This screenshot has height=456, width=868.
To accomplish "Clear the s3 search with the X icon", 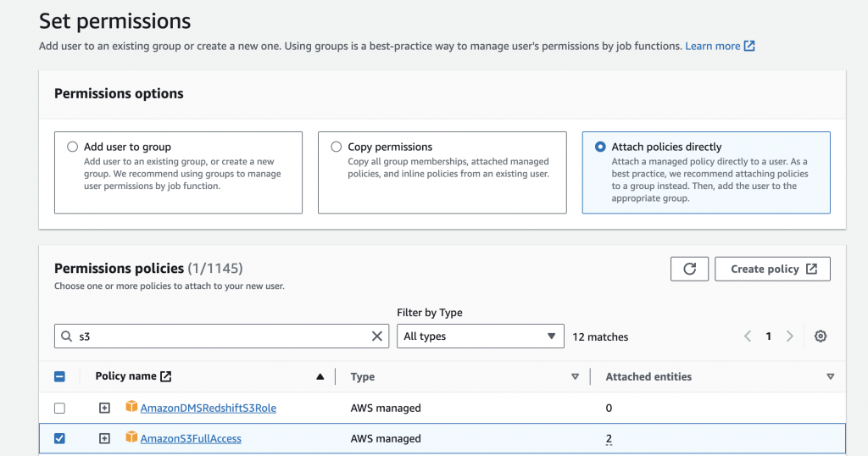I will [x=377, y=336].
